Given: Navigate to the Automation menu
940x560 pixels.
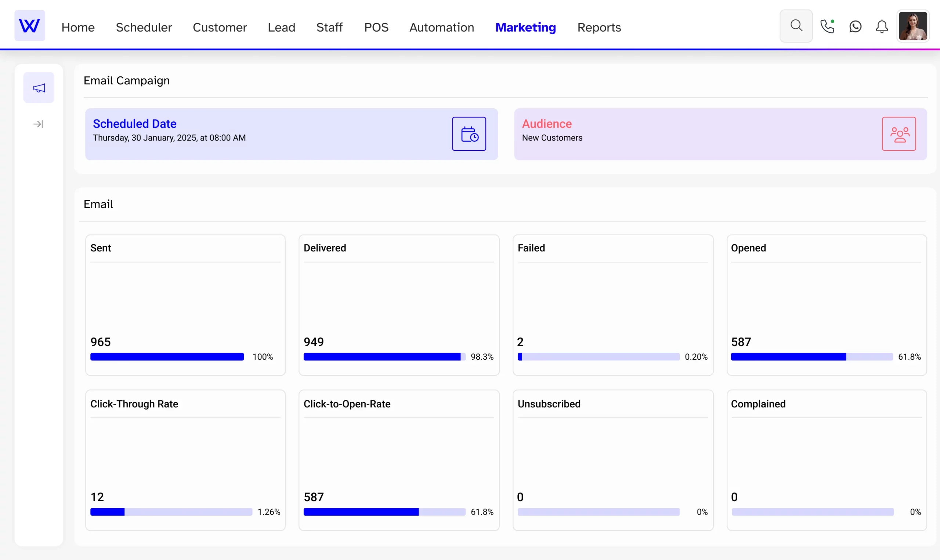Looking at the screenshot, I should tap(441, 27).
